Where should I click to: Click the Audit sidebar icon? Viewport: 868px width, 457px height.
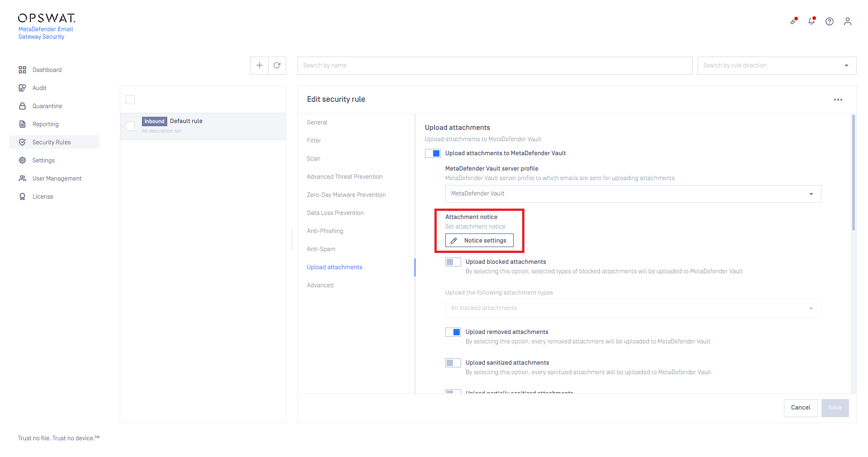22,88
